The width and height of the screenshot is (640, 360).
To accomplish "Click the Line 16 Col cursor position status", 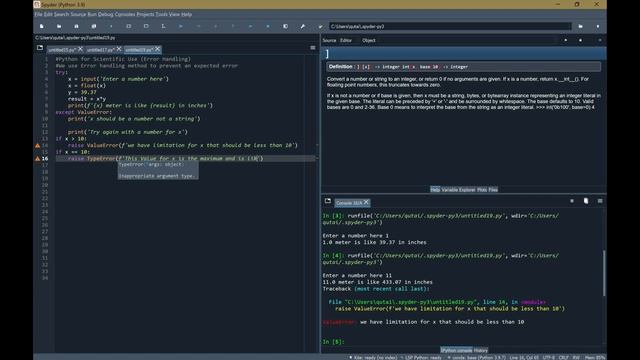I will click(524, 358).
